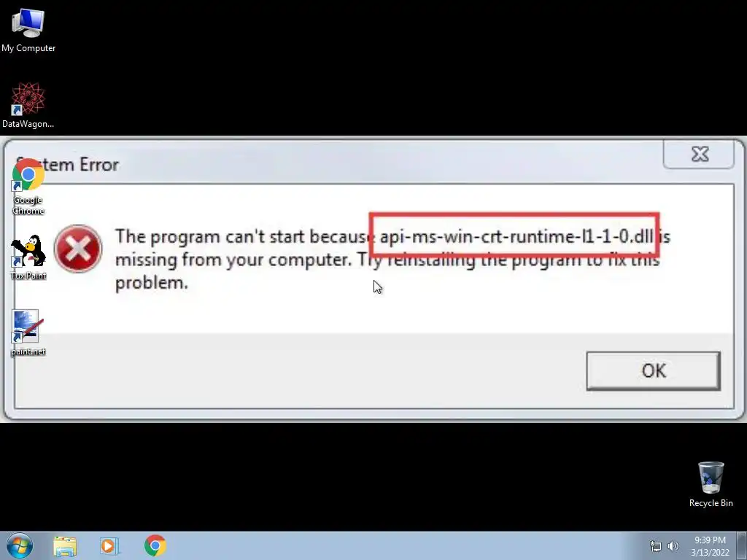Launch Windows Media Player from the taskbar

109,546
